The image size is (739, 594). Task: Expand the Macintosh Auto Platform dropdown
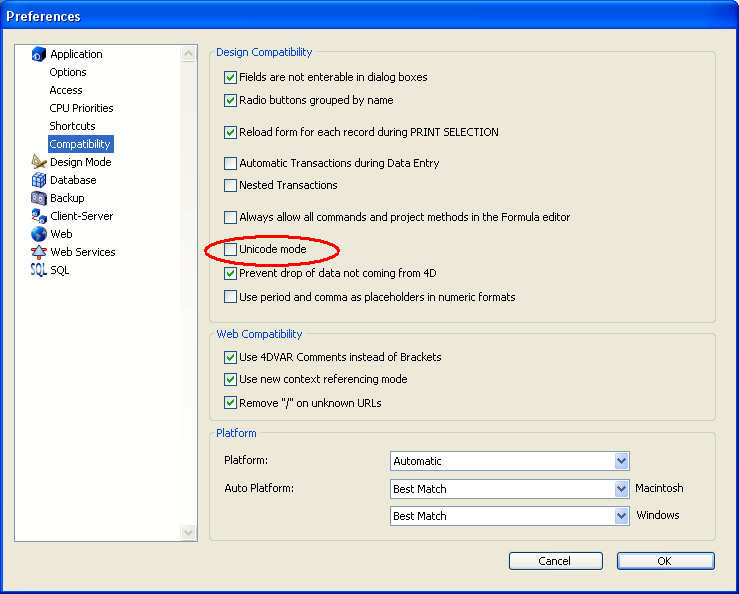[x=621, y=489]
